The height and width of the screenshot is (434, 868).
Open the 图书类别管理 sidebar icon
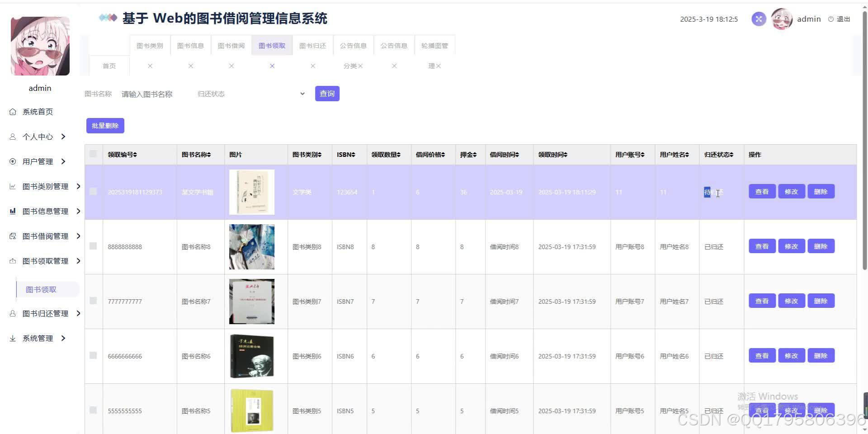[13, 186]
